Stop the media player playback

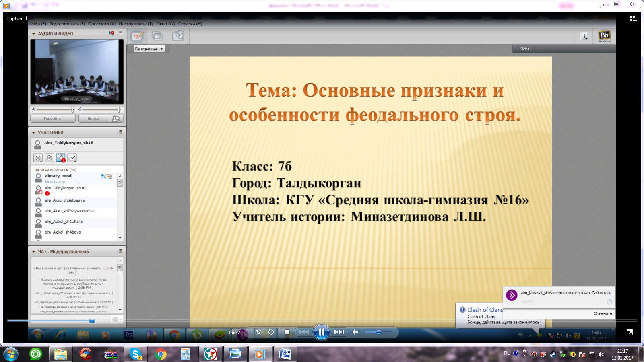coord(287,332)
